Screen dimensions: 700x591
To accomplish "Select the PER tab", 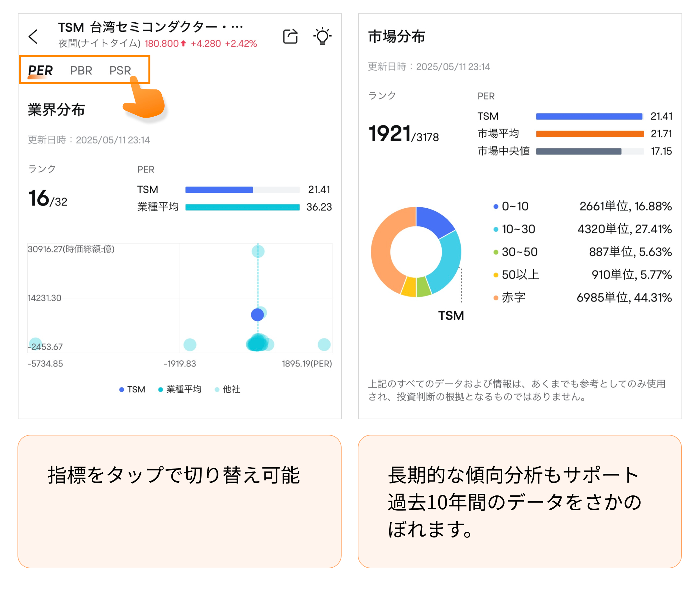I will point(40,70).
